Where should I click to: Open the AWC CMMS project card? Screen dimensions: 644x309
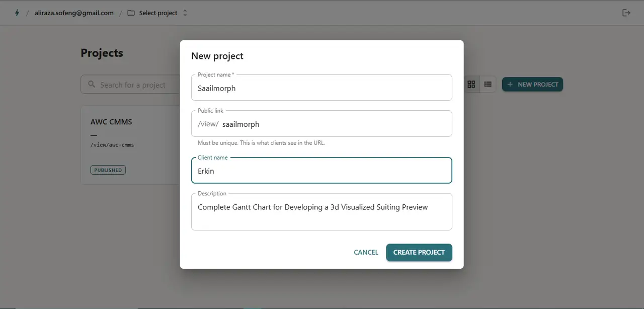pyautogui.click(x=130, y=145)
